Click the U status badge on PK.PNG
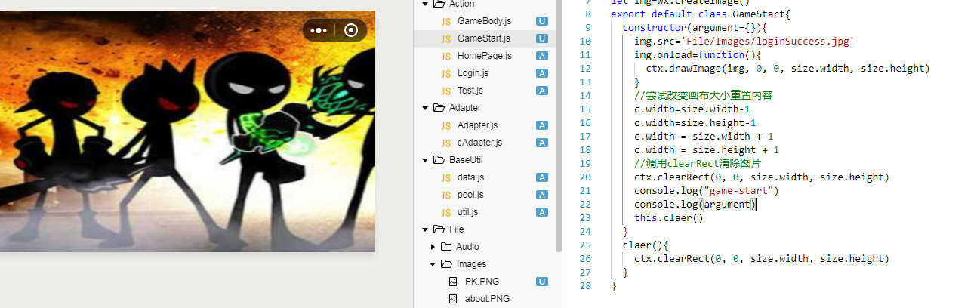Screen dimensions: 980x308 point(541,282)
